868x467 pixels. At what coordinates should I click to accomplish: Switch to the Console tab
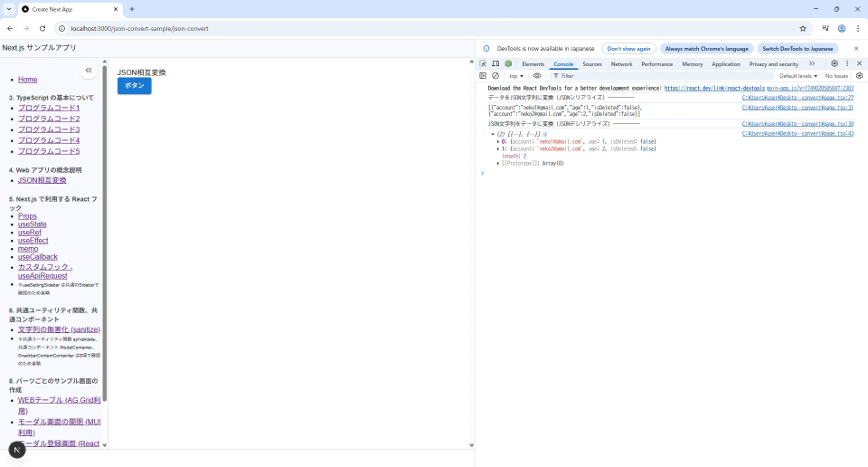click(x=563, y=64)
